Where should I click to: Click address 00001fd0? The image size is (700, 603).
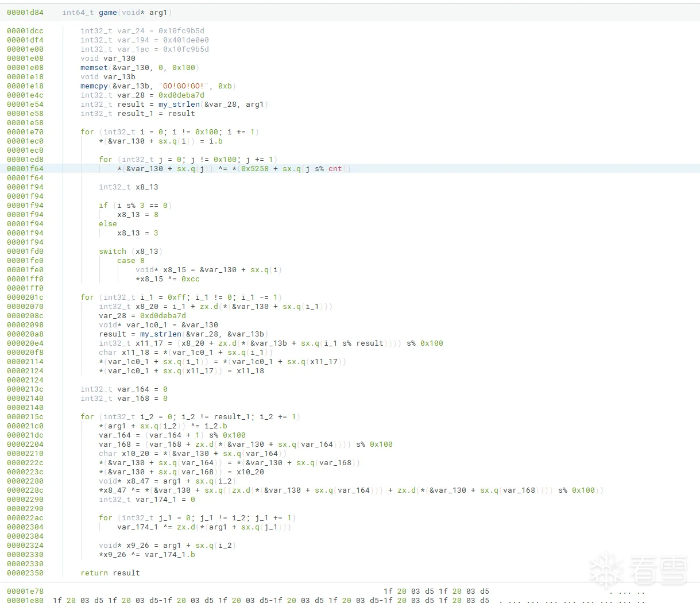pos(25,252)
